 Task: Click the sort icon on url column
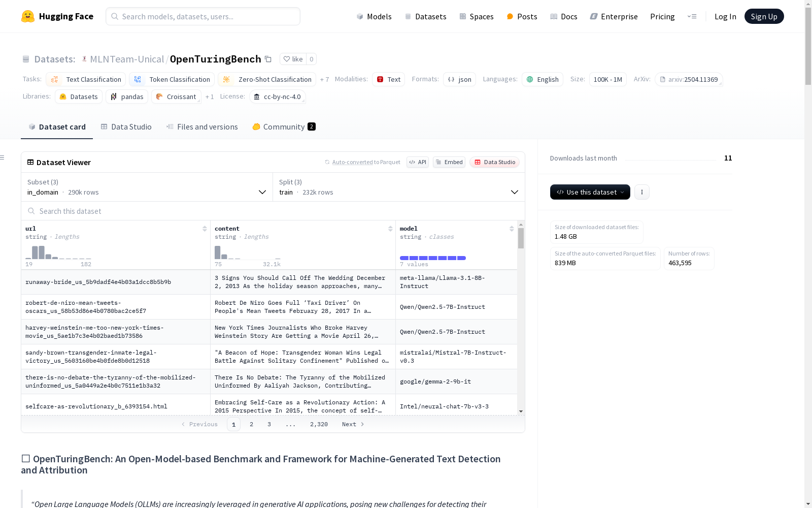coord(205,229)
